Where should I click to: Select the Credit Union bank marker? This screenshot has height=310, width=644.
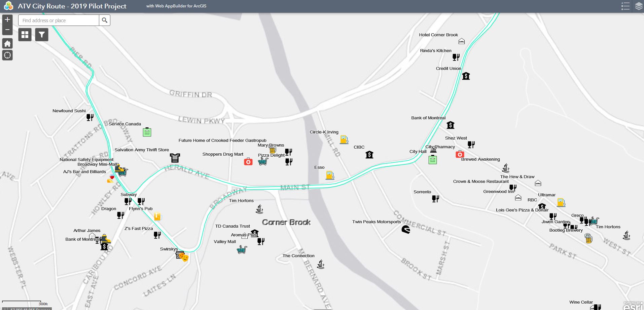[466, 76]
